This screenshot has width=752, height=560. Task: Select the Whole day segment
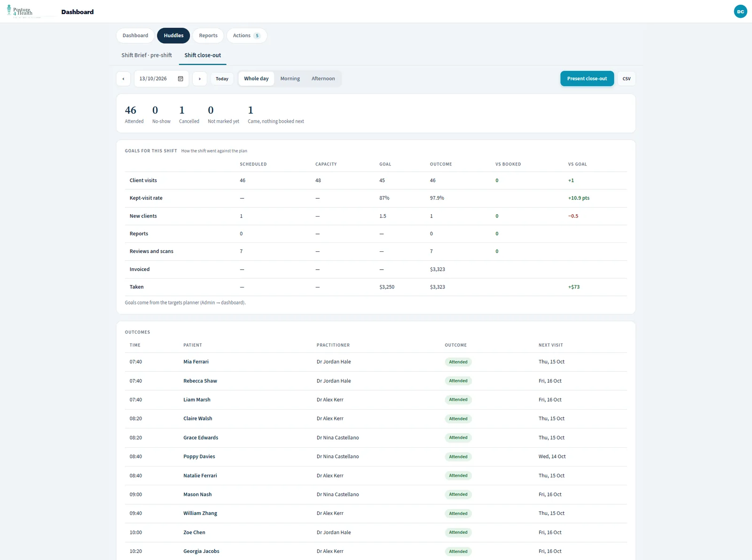tap(256, 79)
